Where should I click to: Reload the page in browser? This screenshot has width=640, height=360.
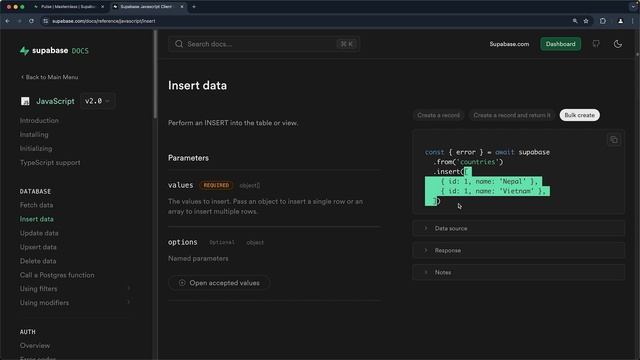[31, 21]
